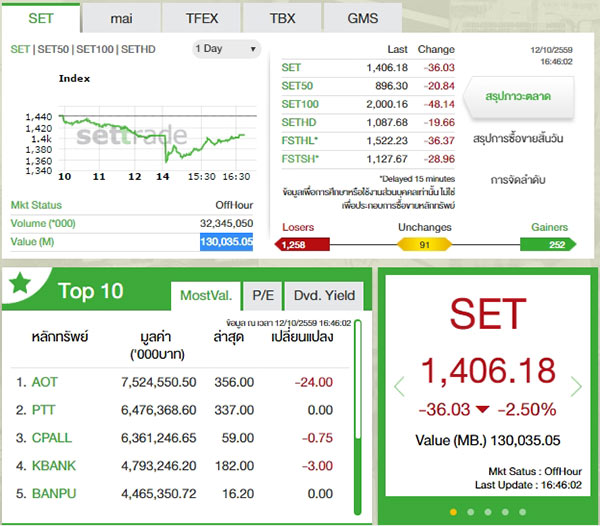Open the Dvd. Yield tab
Screen dimensions: 600x526
point(324,296)
